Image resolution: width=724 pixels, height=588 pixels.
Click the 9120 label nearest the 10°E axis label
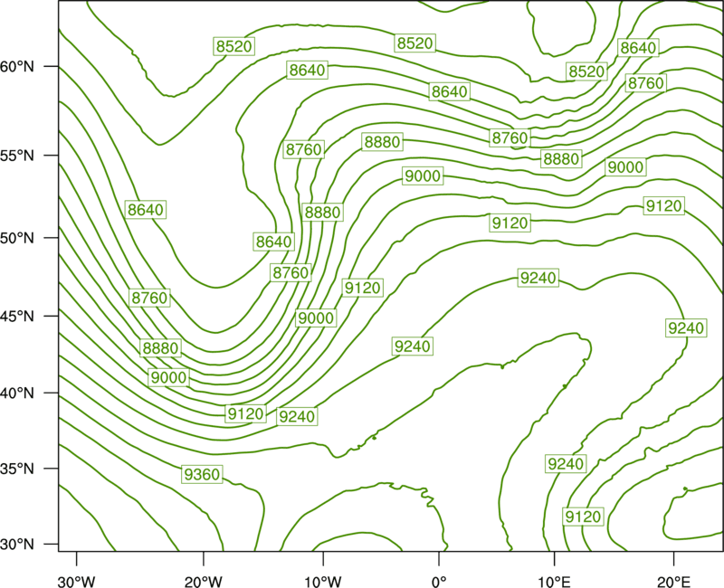tap(583, 516)
